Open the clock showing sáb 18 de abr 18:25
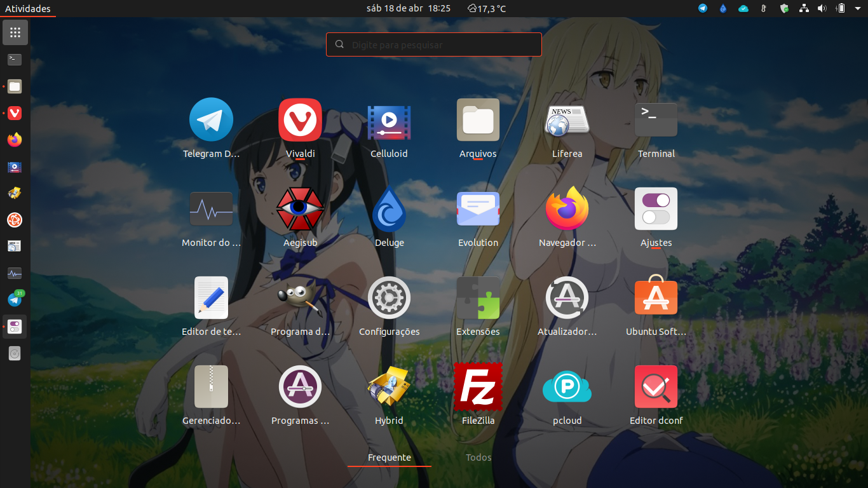The width and height of the screenshot is (868, 488). click(x=409, y=8)
